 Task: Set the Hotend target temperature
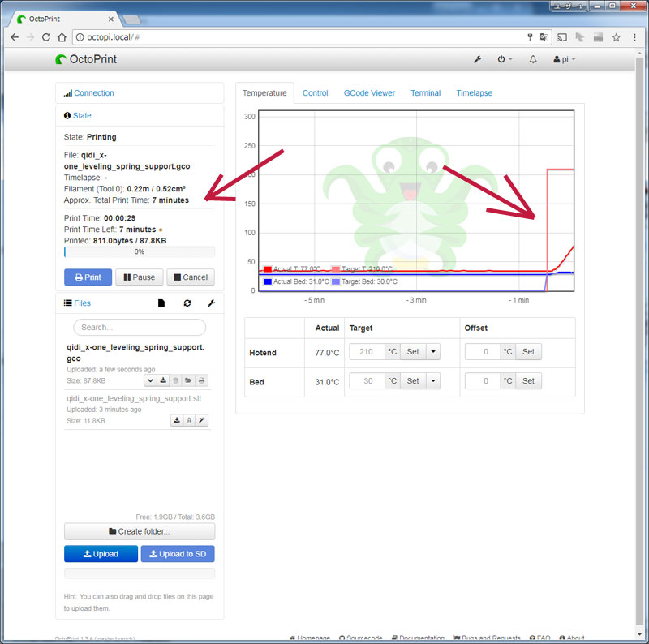point(413,352)
